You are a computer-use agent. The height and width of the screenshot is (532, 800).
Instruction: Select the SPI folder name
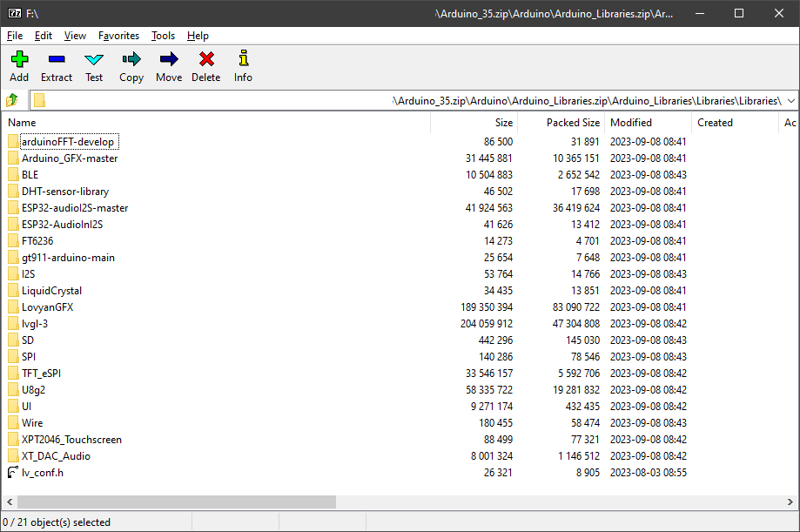coord(29,357)
